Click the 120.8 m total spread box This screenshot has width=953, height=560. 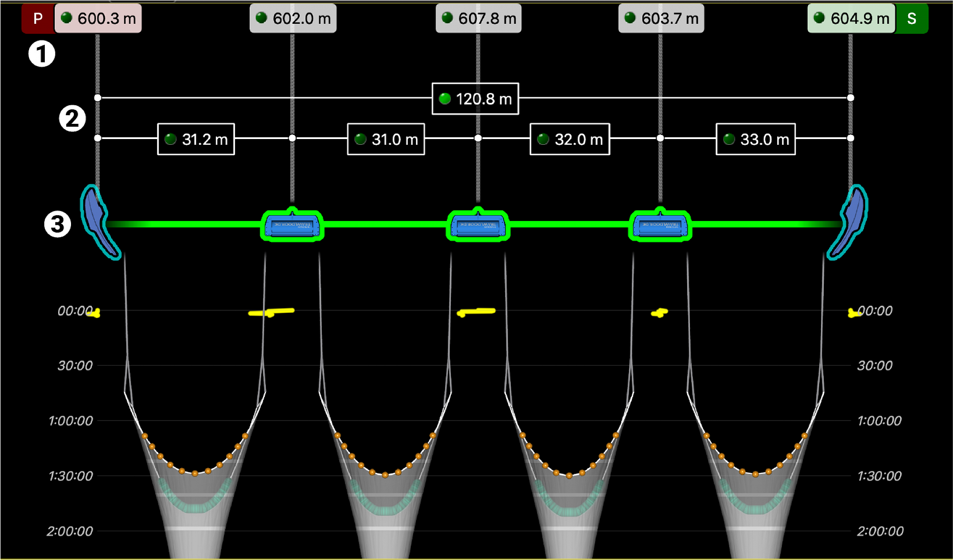475,99
